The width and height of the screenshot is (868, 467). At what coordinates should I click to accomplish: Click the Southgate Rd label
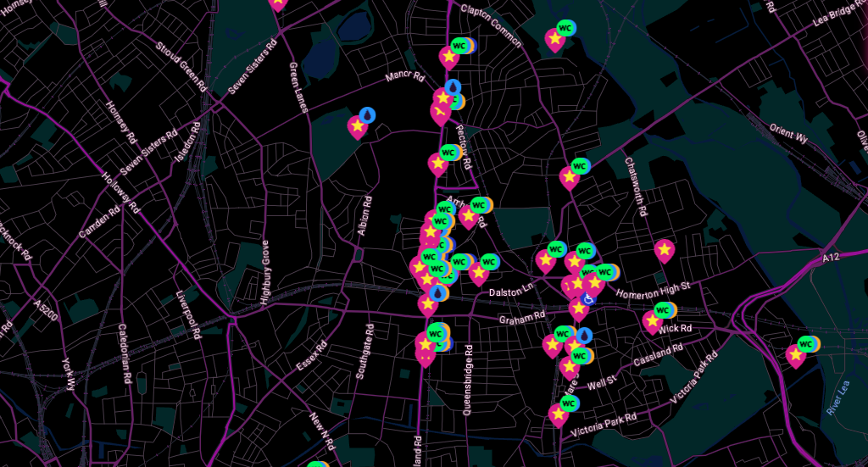coord(364,352)
